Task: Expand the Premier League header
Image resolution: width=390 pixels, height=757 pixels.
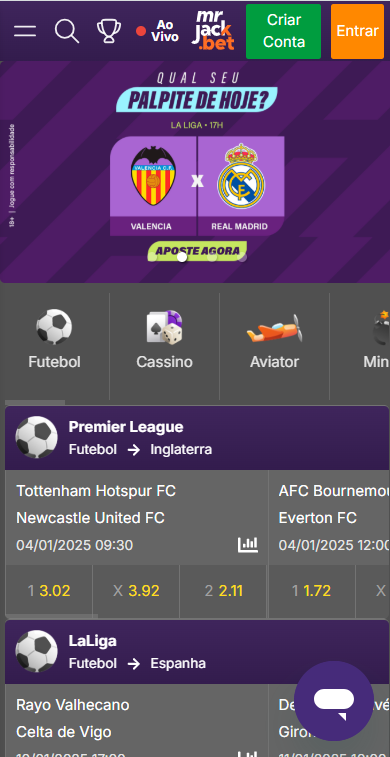Action: click(x=197, y=438)
